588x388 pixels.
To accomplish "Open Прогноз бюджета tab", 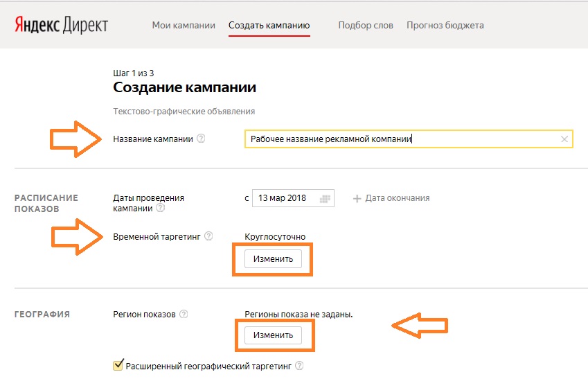I will tap(445, 25).
